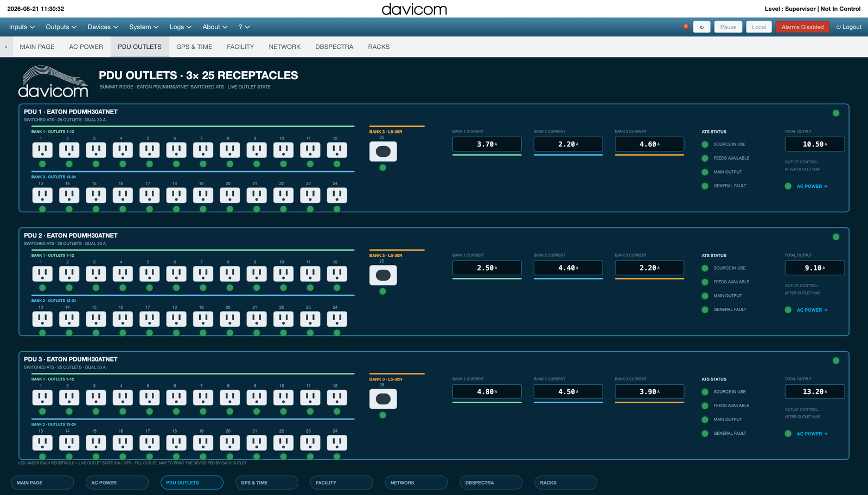868x495 pixels.
Task: Click the Logout link
Action: (x=848, y=27)
